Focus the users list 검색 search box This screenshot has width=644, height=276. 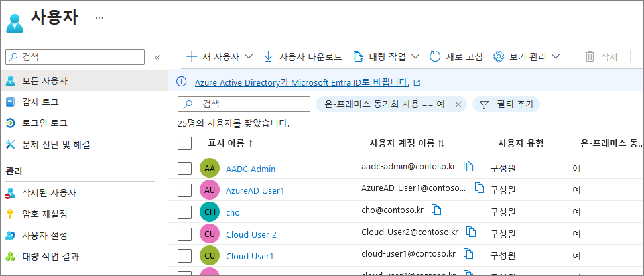244,104
